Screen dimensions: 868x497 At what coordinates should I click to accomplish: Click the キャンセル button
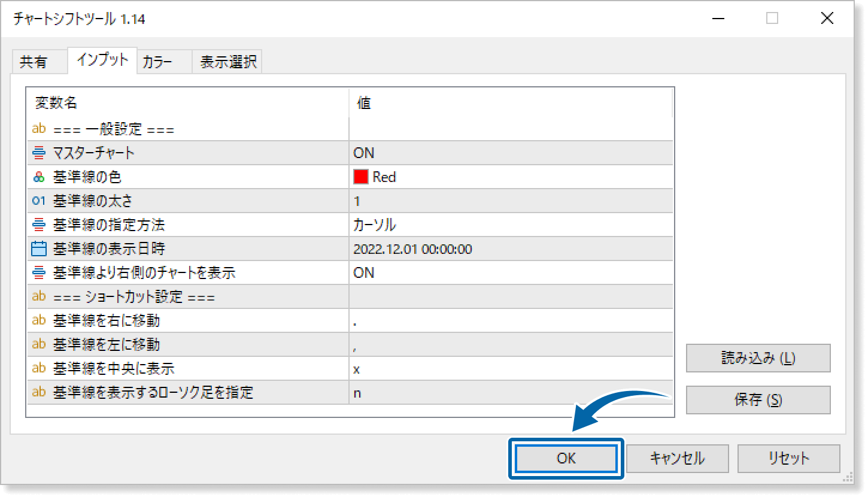click(x=678, y=458)
